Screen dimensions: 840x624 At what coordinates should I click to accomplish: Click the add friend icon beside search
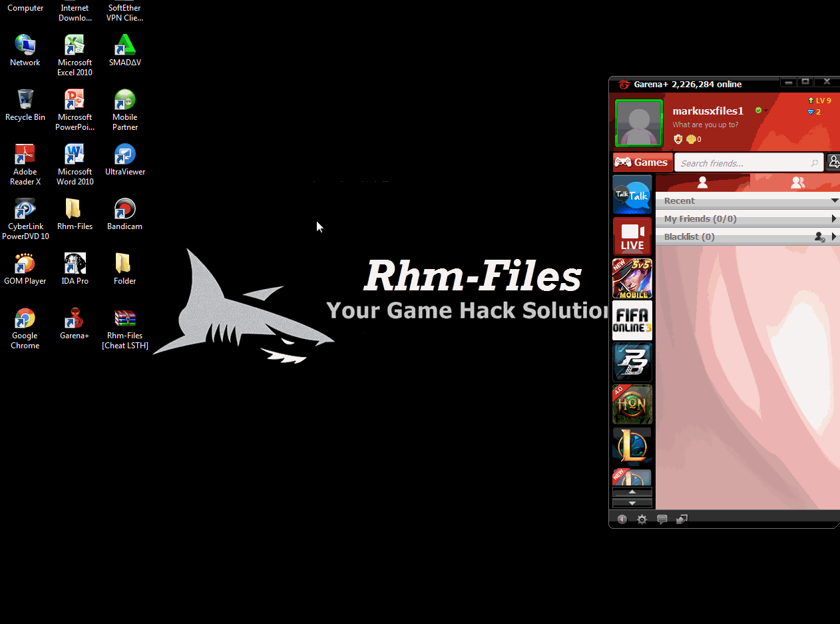click(x=833, y=162)
